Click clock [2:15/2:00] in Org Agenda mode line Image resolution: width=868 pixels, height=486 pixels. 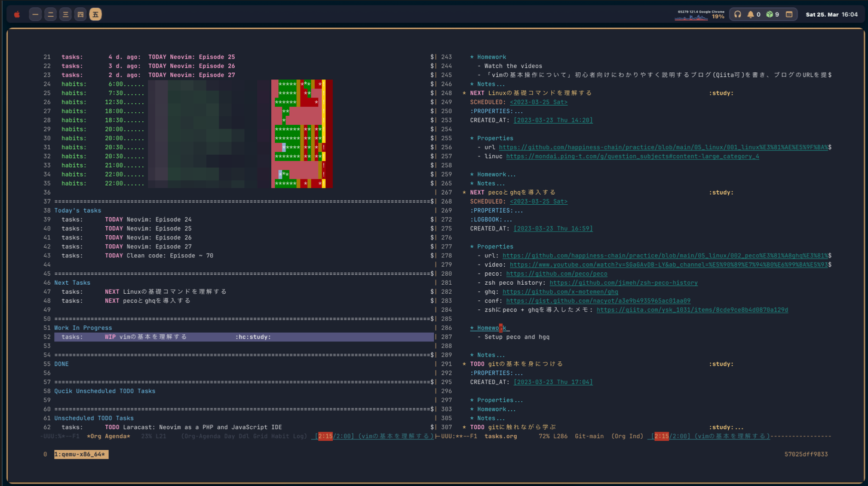click(x=335, y=436)
